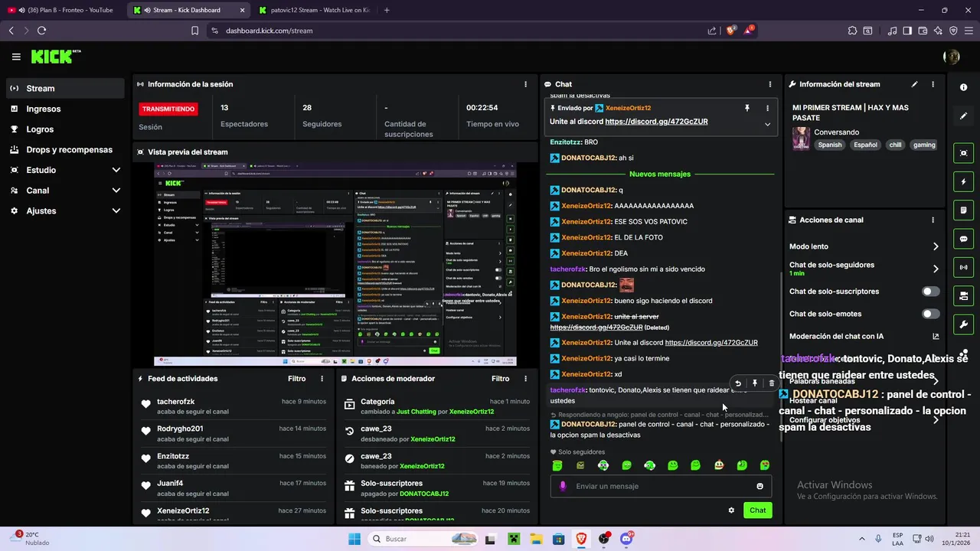This screenshot has height=551, width=980.
Task: Delete tacherofzk's hovered chat message
Action: (x=771, y=383)
